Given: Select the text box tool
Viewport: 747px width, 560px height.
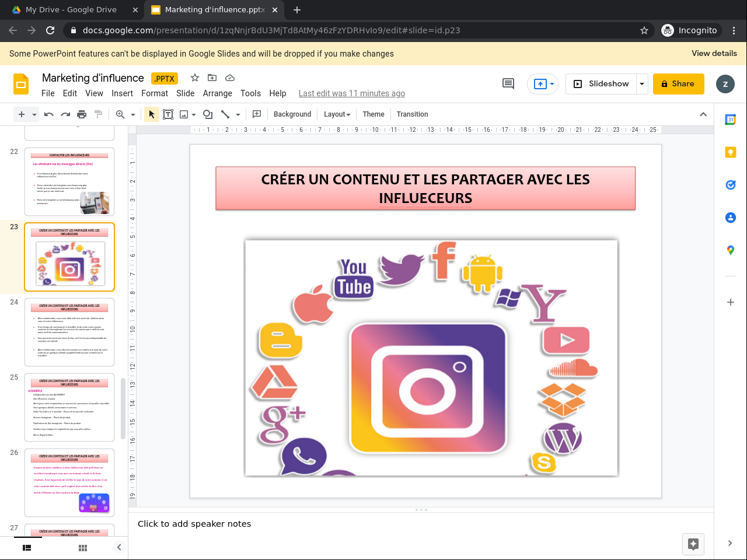Looking at the screenshot, I should (168, 114).
